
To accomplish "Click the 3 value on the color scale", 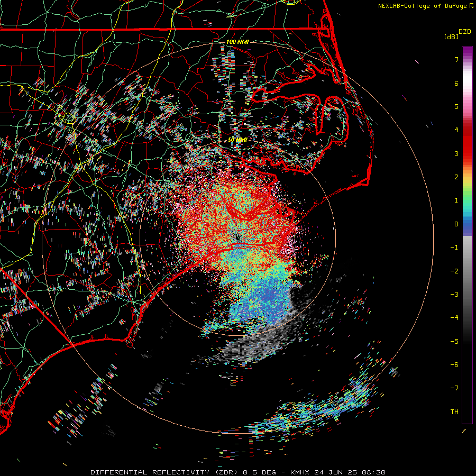I will [x=456, y=153].
